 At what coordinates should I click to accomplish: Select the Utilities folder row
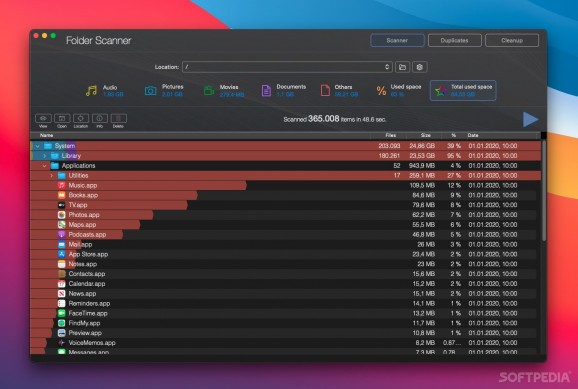tap(286, 176)
